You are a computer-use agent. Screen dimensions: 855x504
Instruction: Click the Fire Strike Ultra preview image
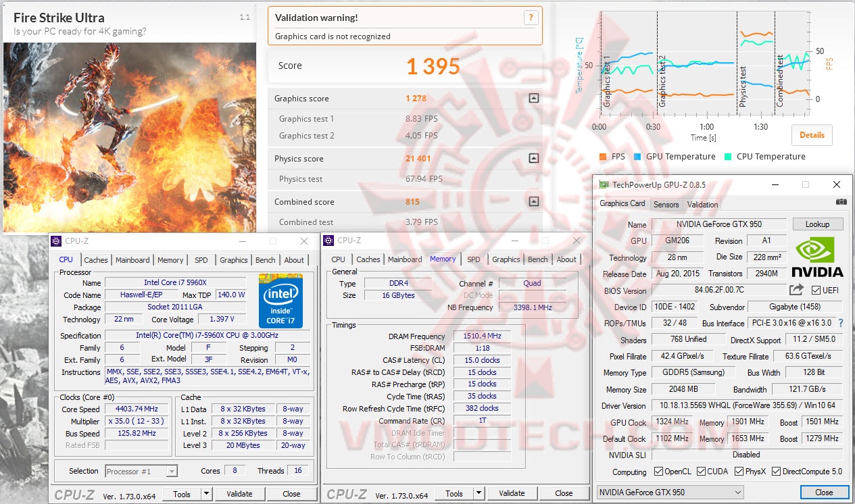(130, 138)
